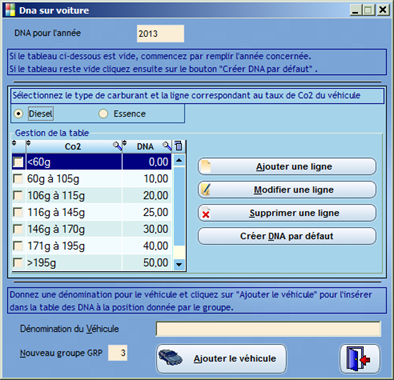394x380 pixels.
Task: Select the 146g à 170g cell
Action: coord(74,229)
